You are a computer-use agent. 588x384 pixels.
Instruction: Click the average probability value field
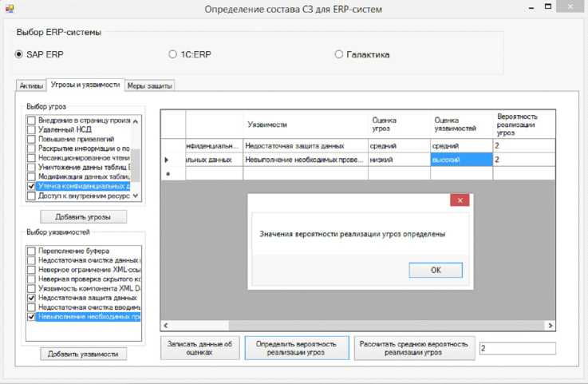point(518,348)
